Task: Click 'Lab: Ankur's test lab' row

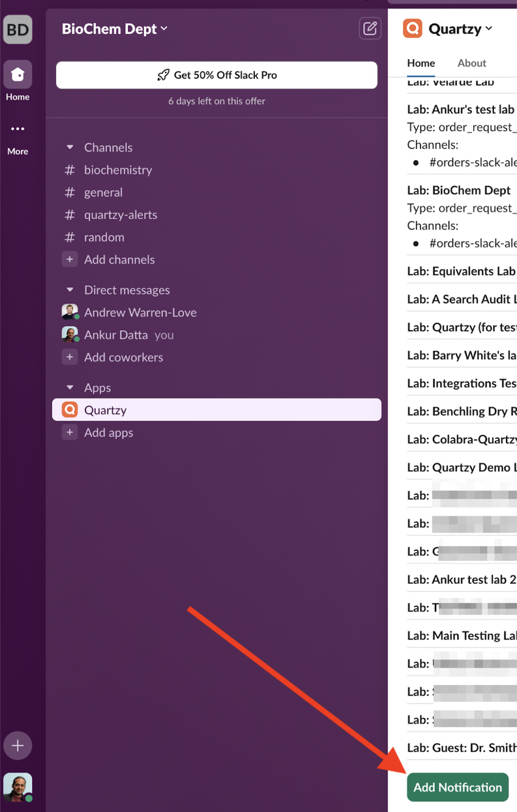Action: click(462, 110)
